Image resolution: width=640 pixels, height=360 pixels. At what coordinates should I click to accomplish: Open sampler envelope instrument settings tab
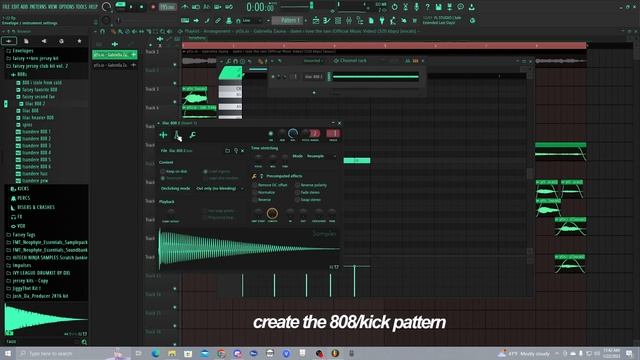[178, 135]
